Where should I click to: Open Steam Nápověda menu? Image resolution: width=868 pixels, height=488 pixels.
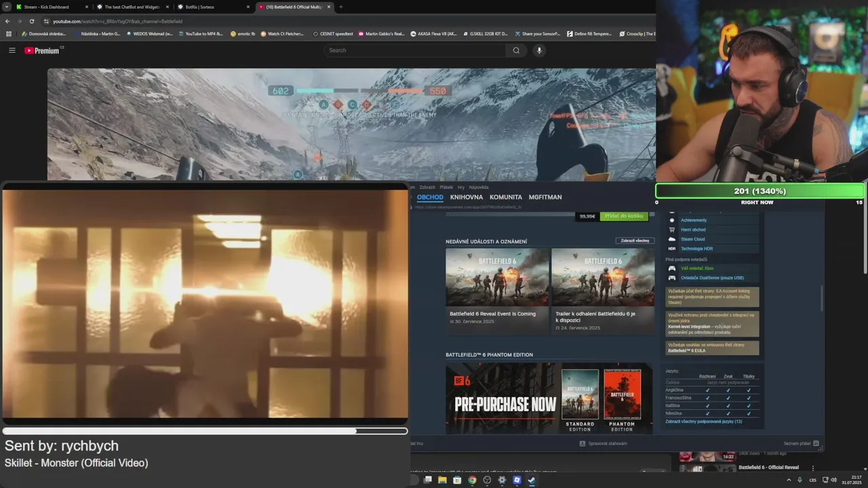click(479, 187)
